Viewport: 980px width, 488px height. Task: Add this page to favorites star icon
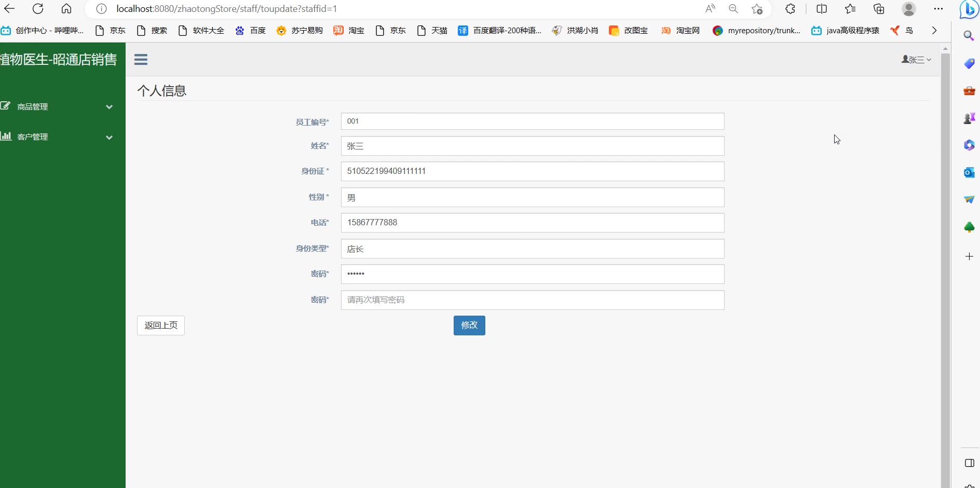pos(757,9)
